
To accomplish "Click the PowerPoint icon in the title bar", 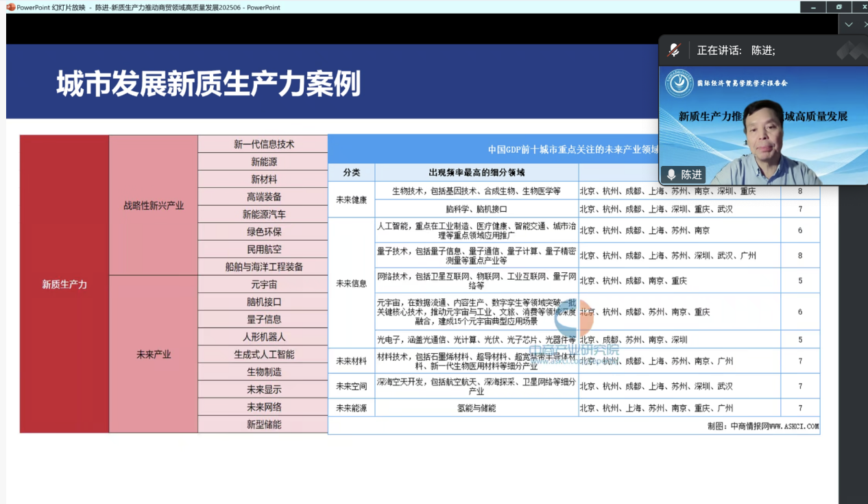I will coord(10,7).
